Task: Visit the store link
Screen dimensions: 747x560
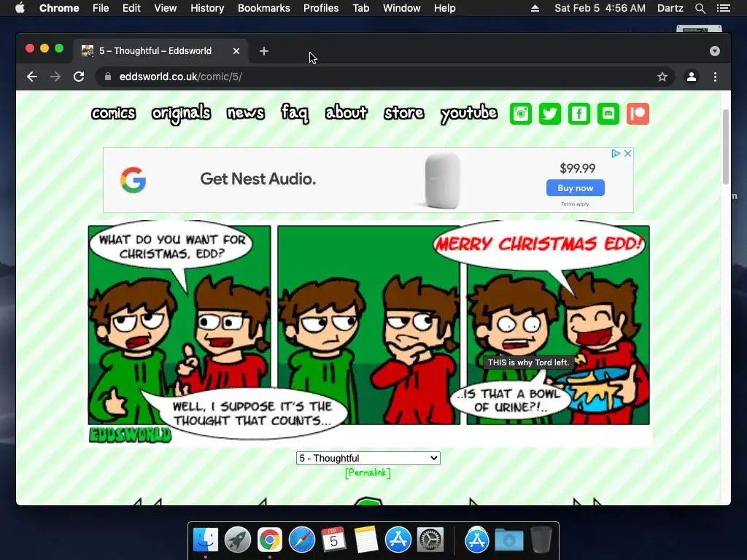Action: (404, 113)
